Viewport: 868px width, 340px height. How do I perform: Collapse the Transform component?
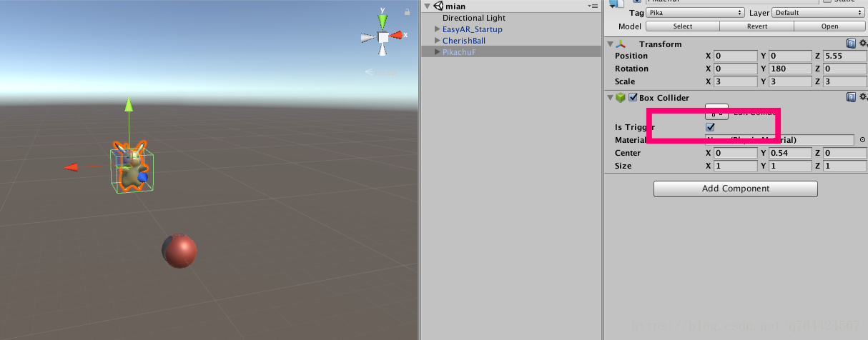pos(610,44)
